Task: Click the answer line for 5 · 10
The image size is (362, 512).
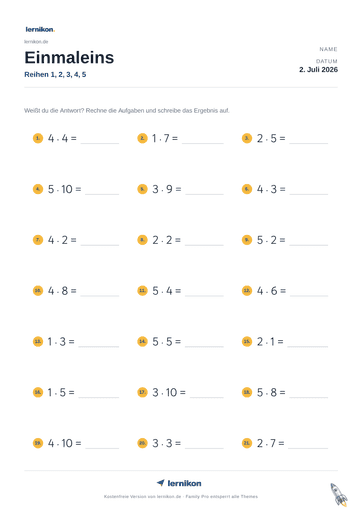Action: pos(102,194)
